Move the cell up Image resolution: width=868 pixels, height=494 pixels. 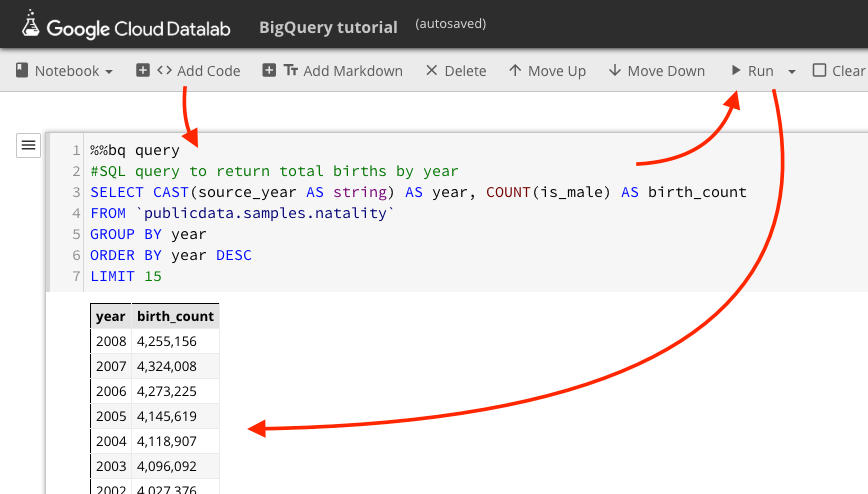tap(547, 71)
